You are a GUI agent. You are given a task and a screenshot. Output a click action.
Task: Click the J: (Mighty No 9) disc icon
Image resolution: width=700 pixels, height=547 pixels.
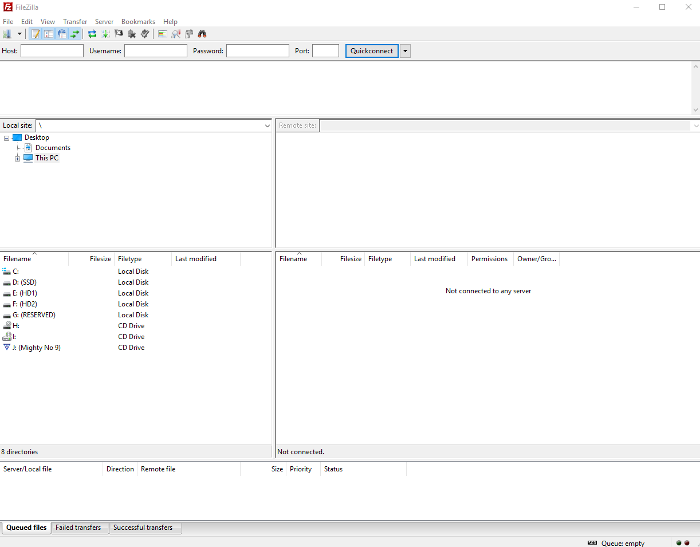[x=6, y=347]
